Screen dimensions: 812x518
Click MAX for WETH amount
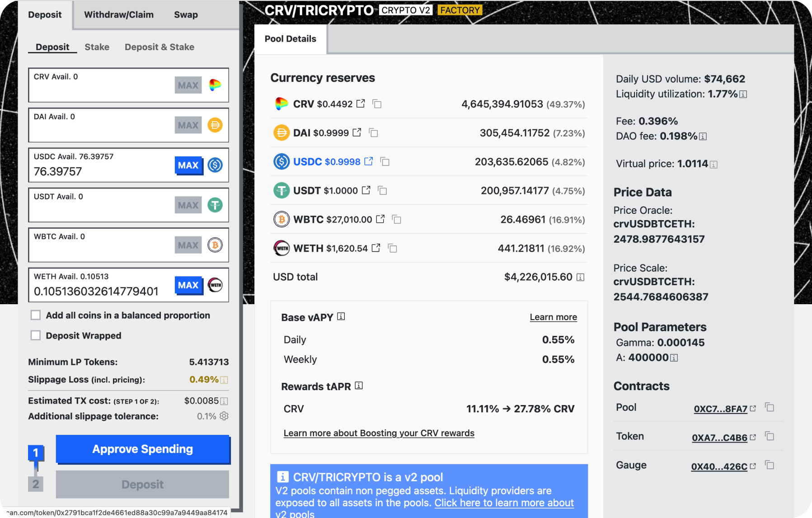(188, 285)
